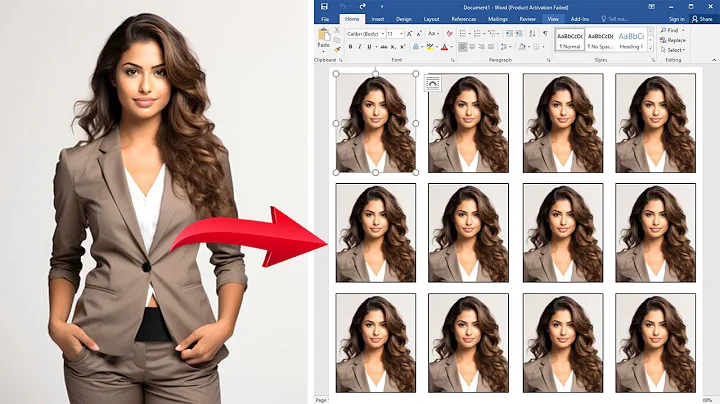Switch to the Add-ins tab
The image size is (720, 404).
tap(579, 19)
